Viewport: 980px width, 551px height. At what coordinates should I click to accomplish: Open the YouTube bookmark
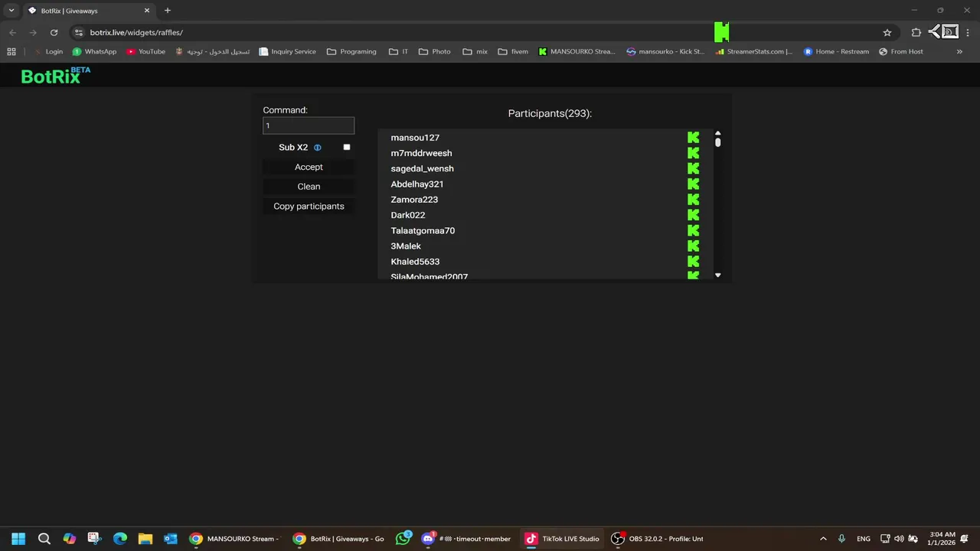(x=145, y=52)
